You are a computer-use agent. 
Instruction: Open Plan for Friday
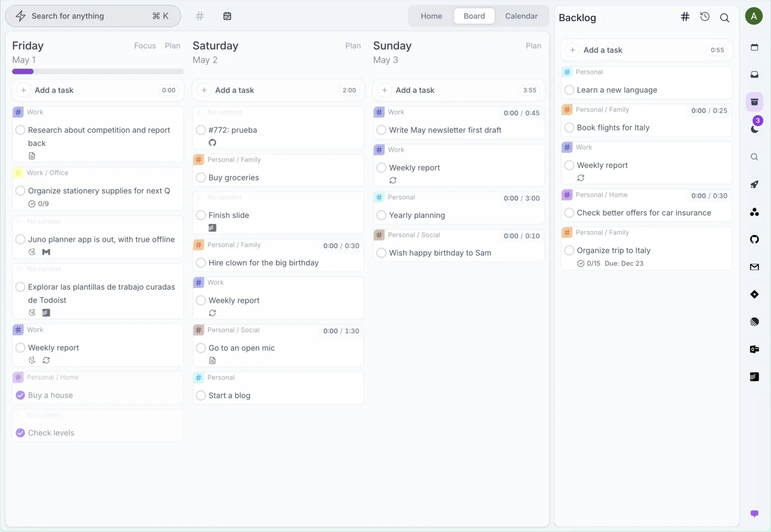click(x=173, y=46)
